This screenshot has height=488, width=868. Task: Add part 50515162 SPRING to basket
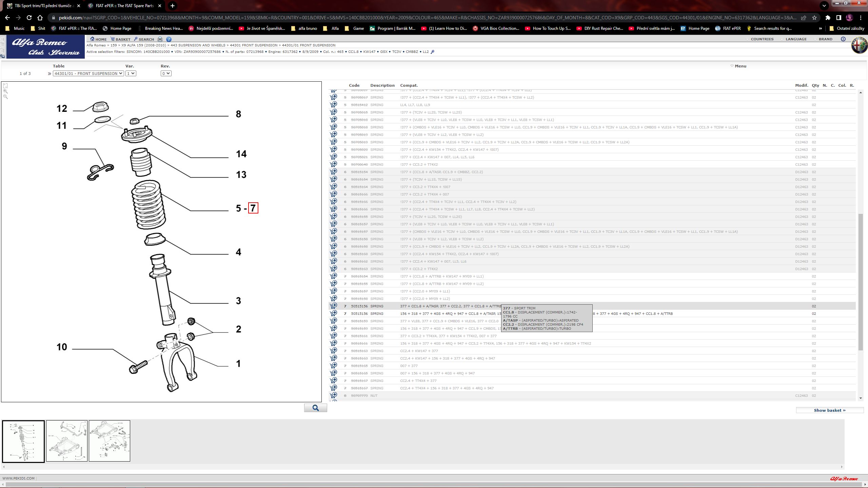pos(334,261)
